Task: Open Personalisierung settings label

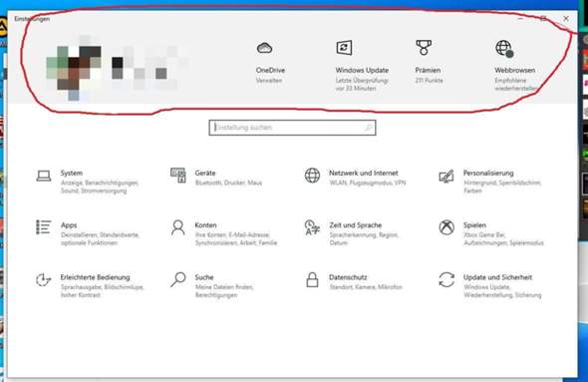Action: (488, 173)
